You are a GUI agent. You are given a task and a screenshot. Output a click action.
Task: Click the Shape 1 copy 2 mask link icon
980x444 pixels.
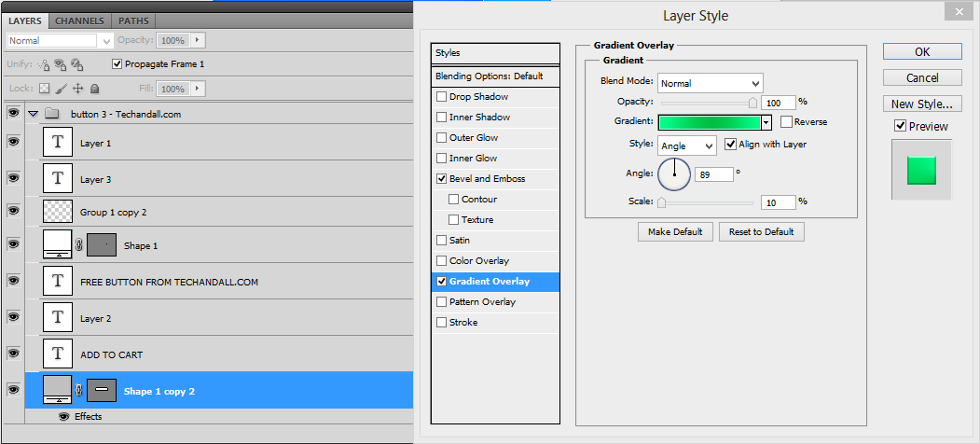79,391
